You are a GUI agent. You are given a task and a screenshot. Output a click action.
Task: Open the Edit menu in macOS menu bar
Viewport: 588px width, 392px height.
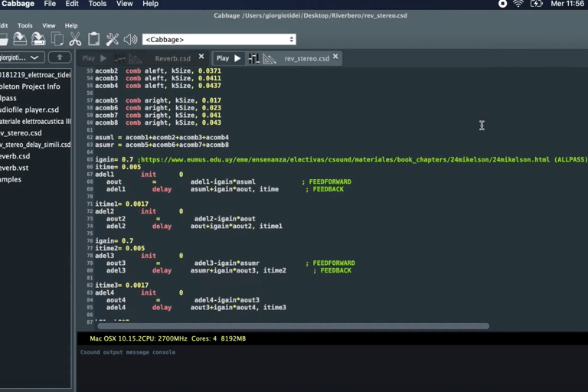point(72,4)
